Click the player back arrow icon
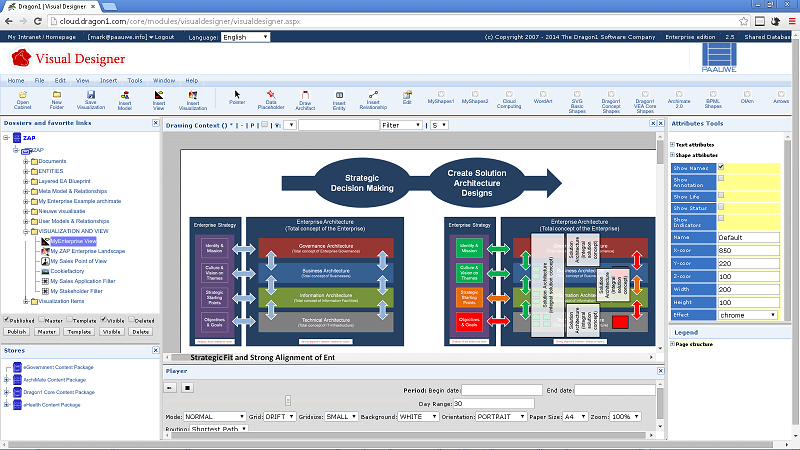 pos(170,388)
